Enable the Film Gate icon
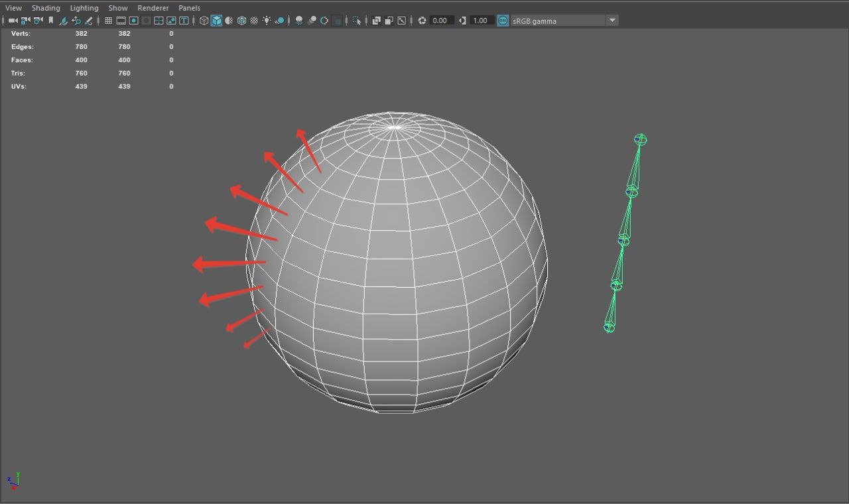The height and width of the screenshot is (504, 849). click(121, 21)
